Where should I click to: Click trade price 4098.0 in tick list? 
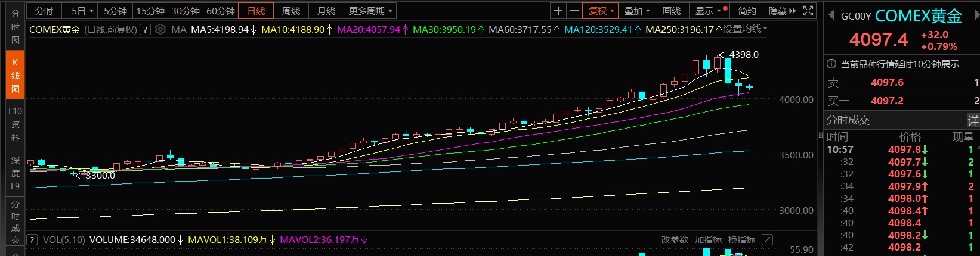point(904,199)
